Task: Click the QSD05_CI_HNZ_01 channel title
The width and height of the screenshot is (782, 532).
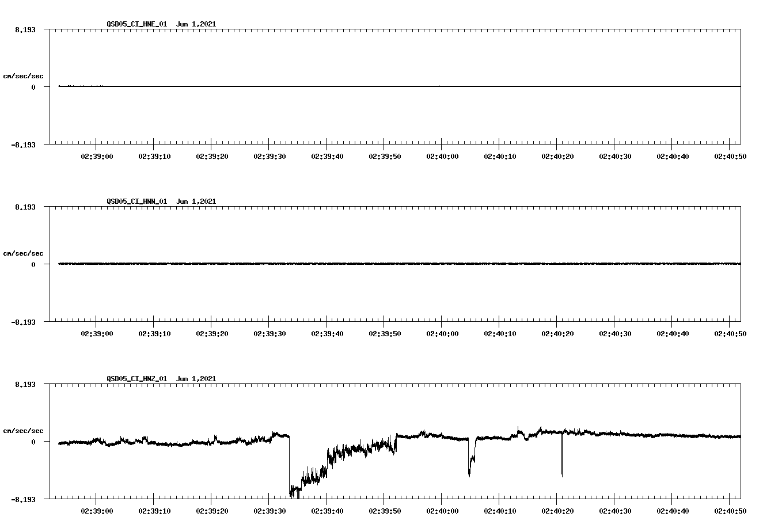Action: tap(137, 378)
